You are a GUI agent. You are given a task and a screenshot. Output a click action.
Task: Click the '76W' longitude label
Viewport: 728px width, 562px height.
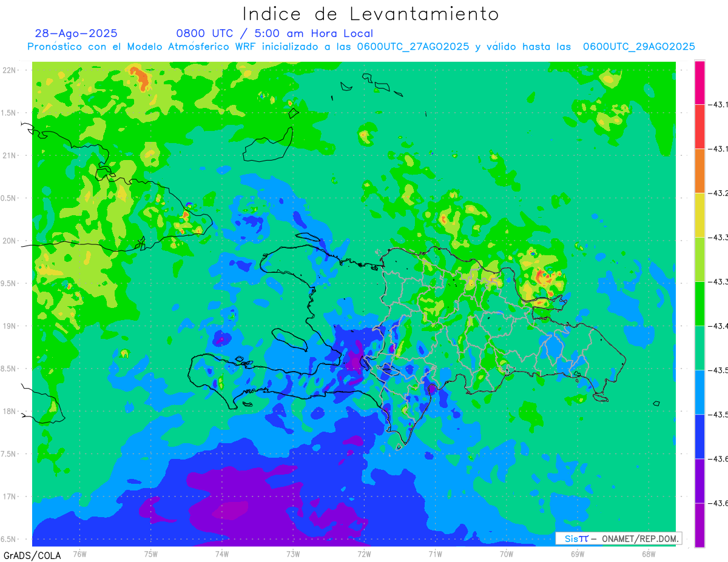click(79, 554)
